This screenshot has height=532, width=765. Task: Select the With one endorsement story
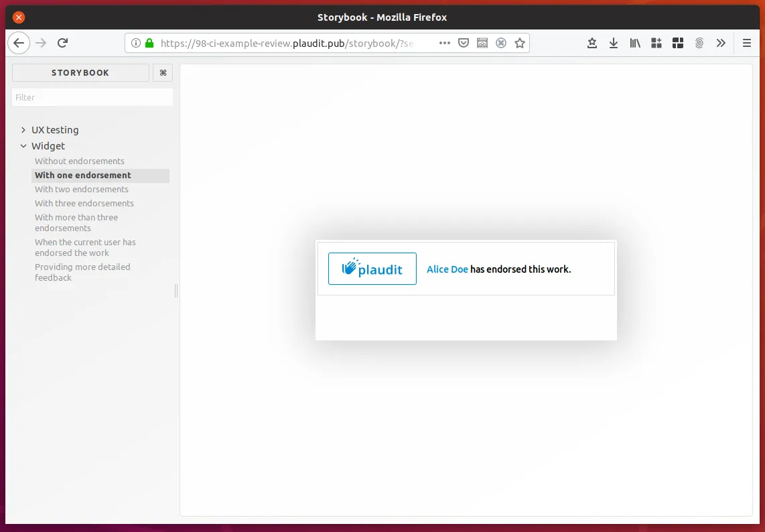pos(100,176)
